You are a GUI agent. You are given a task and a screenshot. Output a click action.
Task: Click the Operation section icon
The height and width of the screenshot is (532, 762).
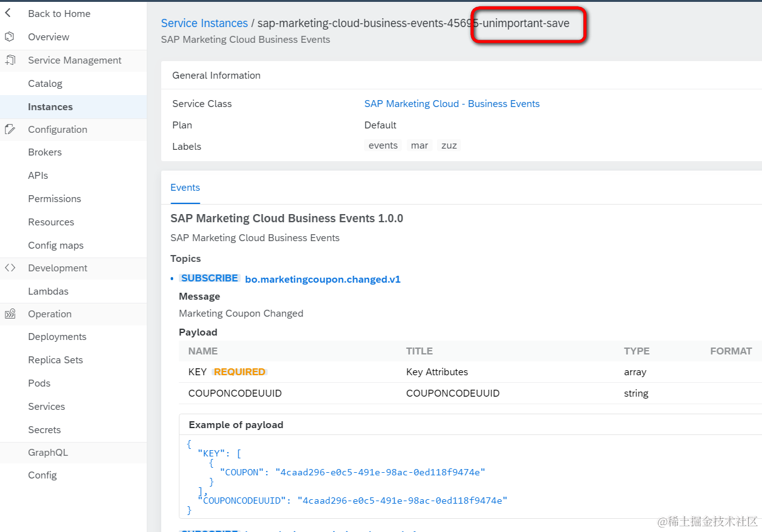click(x=9, y=314)
